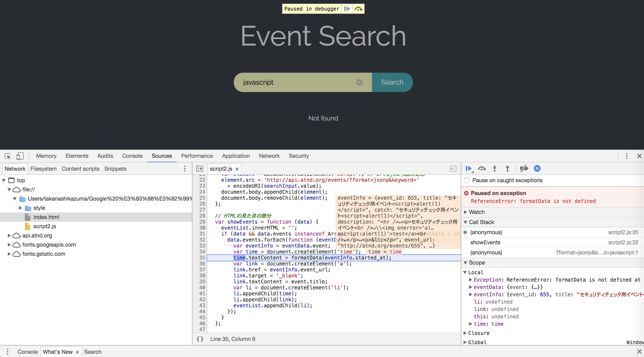Select showEvents call stack frame
Screen dimensions: 644x357
click(485, 242)
